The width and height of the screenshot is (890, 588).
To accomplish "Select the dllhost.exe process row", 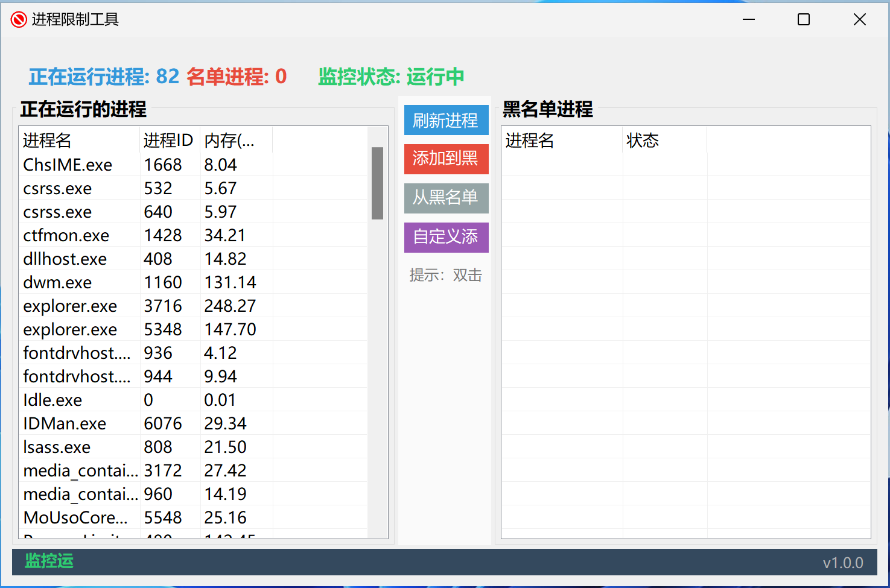I will tap(193, 259).
